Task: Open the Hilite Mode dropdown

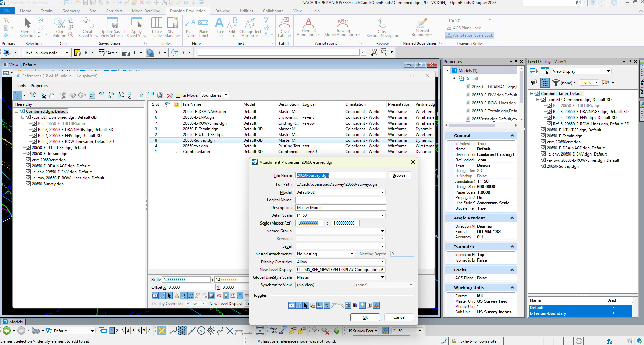Action: [x=214, y=95]
